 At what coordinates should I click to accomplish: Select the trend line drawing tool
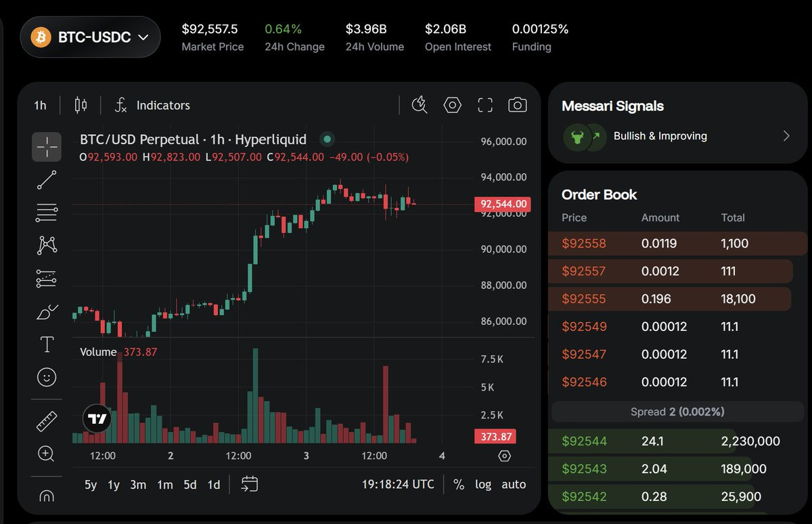coord(47,180)
